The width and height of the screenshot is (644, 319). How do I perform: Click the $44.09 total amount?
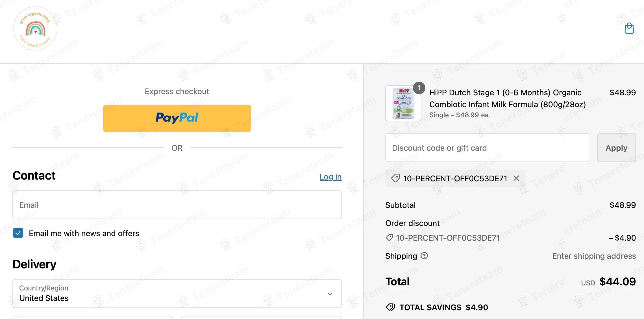(x=617, y=282)
